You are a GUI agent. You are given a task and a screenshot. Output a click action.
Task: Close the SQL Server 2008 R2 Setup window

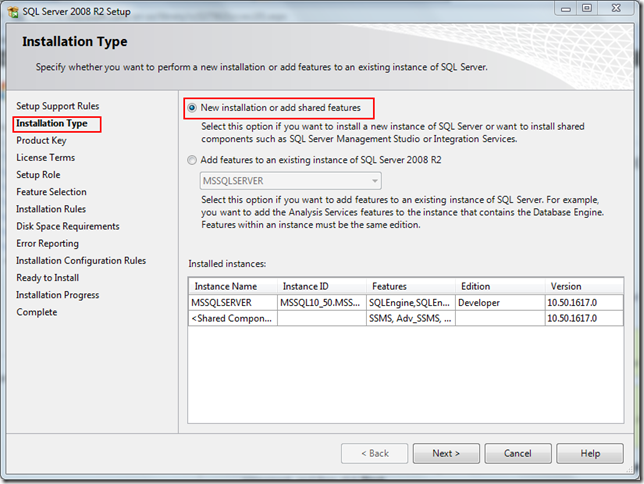point(616,8)
